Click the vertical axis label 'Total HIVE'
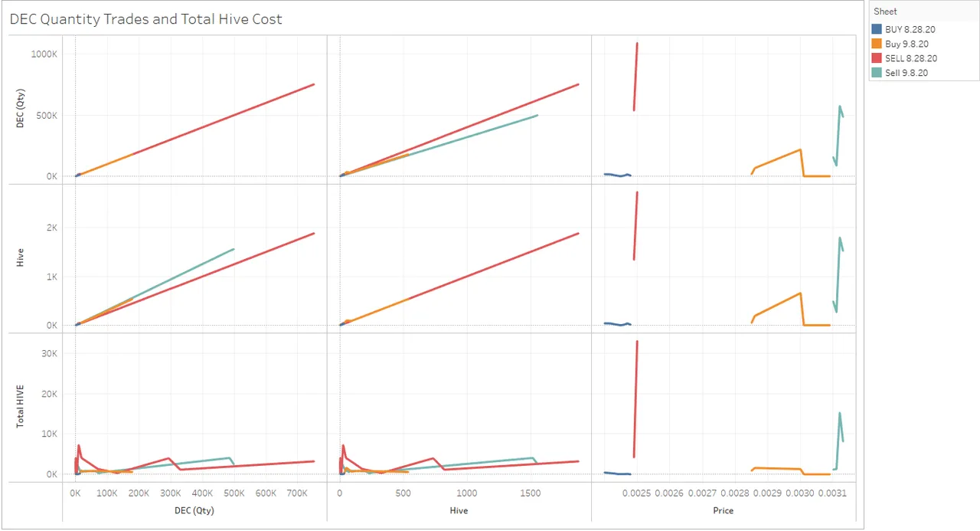Viewport: 980px width, 531px height. (21, 406)
